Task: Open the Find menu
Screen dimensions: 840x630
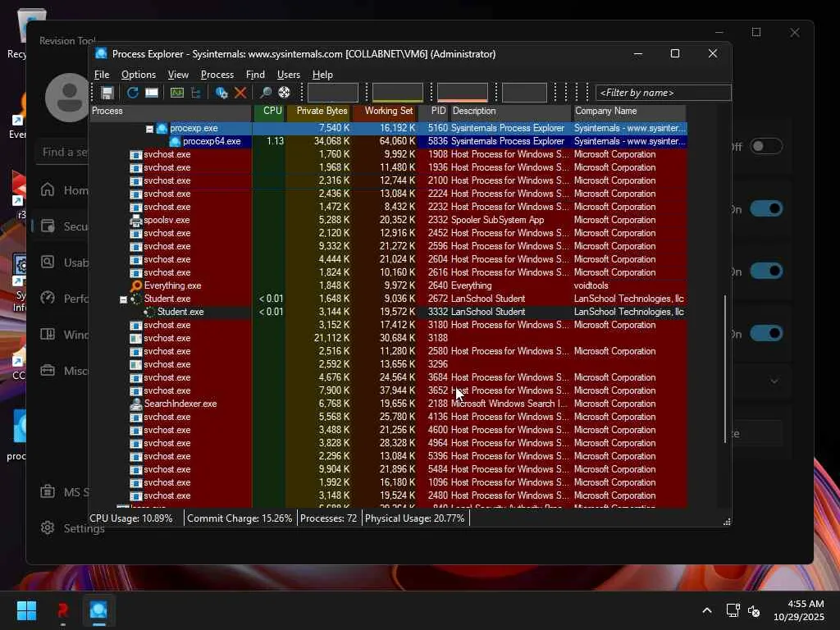Action: click(255, 75)
